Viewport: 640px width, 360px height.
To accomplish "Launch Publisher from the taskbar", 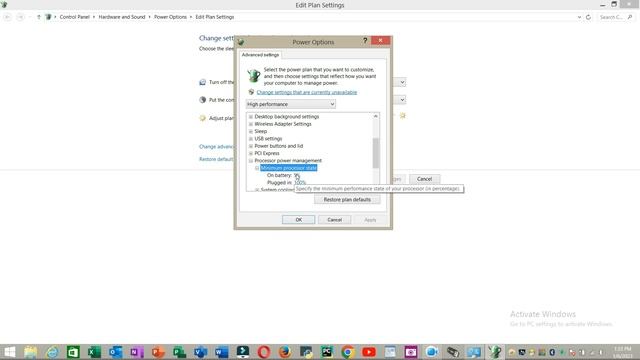I will click(x=179, y=352).
